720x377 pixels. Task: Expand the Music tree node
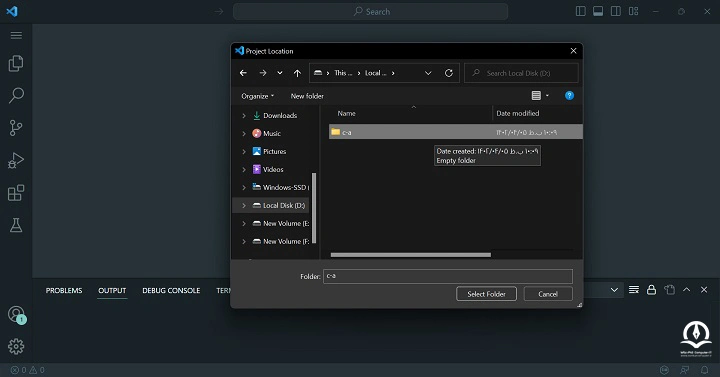click(244, 134)
